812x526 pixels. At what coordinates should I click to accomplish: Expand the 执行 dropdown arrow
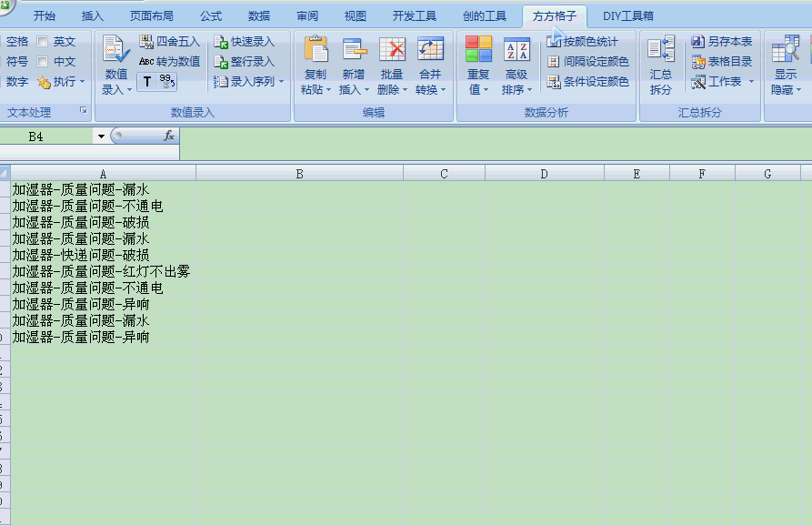(x=82, y=82)
